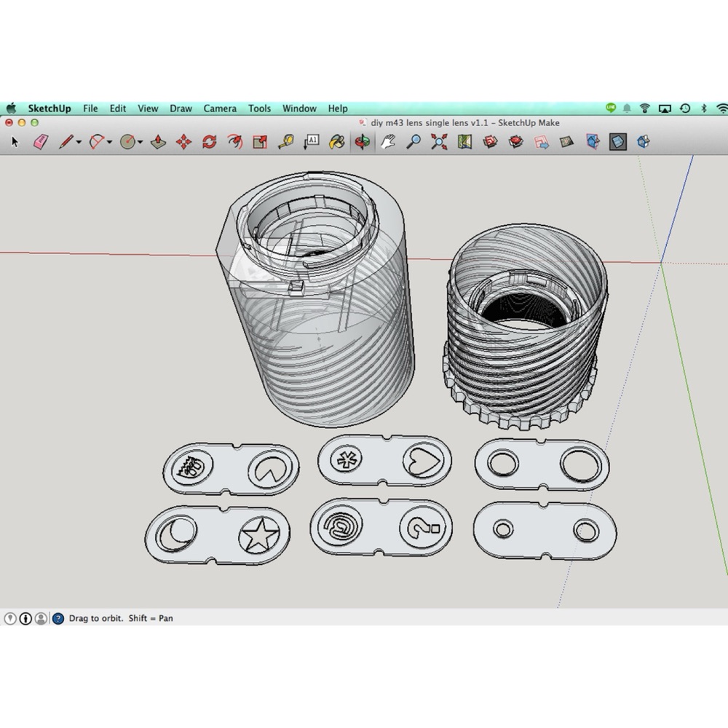Choose the Text label tool
The width and height of the screenshot is (728, 728).
[x=311, y=142]
